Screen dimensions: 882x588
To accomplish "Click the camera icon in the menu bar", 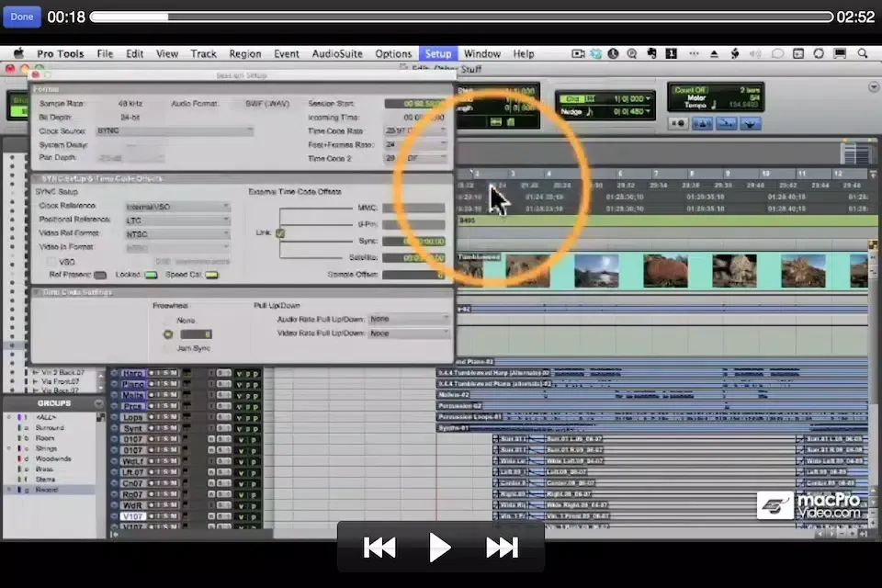I will (x=578, y=53).
